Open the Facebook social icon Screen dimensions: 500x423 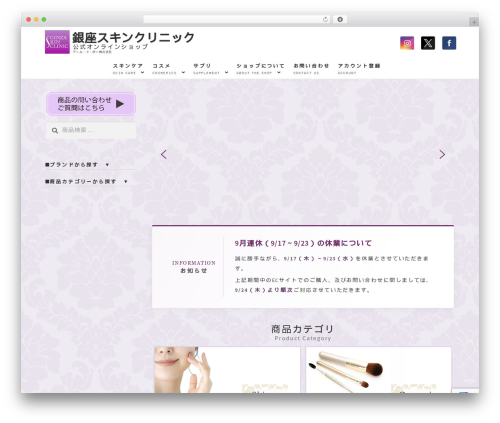tap(449, 43)
